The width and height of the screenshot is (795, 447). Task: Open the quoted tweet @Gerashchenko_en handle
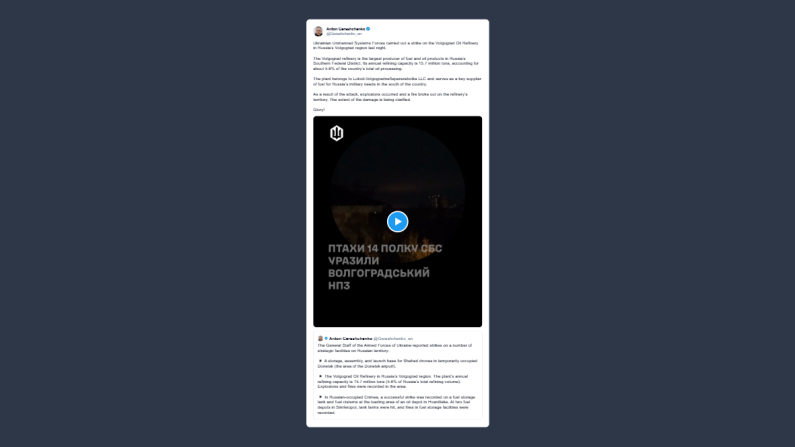coord(393,339)
